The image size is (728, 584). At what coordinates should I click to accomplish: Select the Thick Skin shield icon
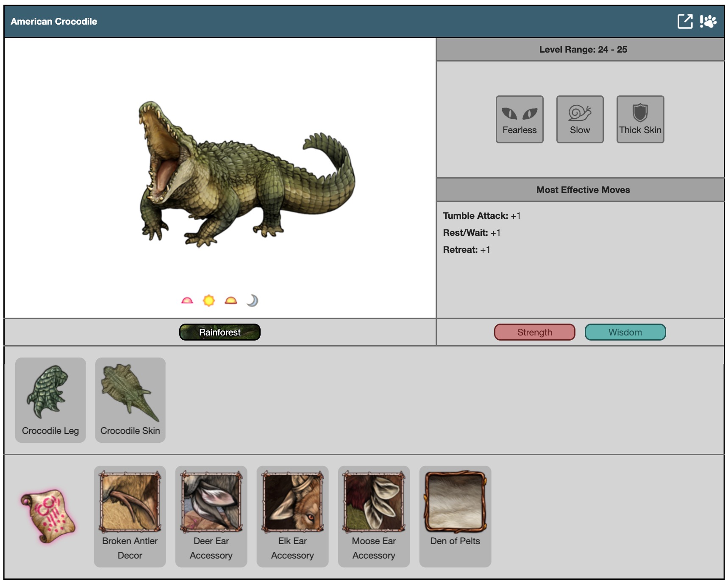640,119
